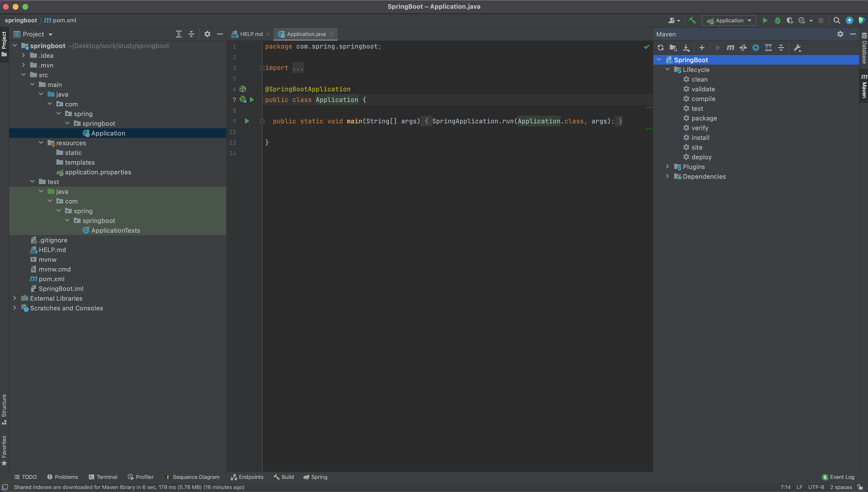
Task: Click the Debug Application bug icon
Action: click(777, 20)
